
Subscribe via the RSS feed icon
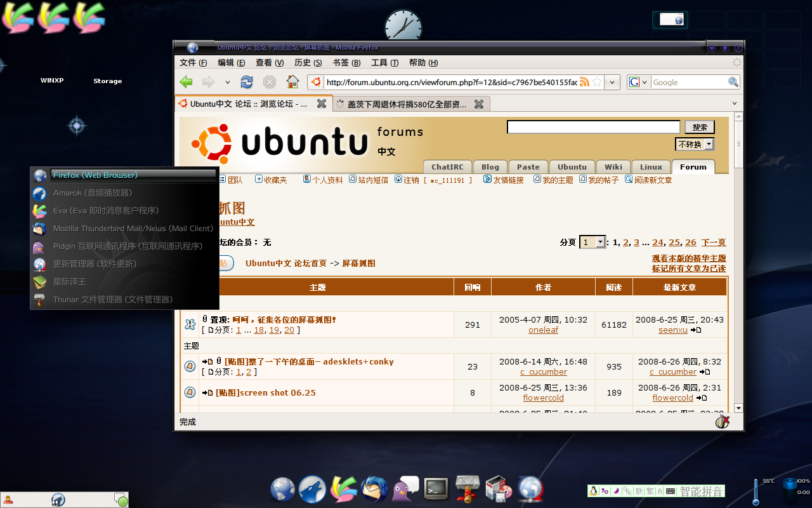click(584, 82)
